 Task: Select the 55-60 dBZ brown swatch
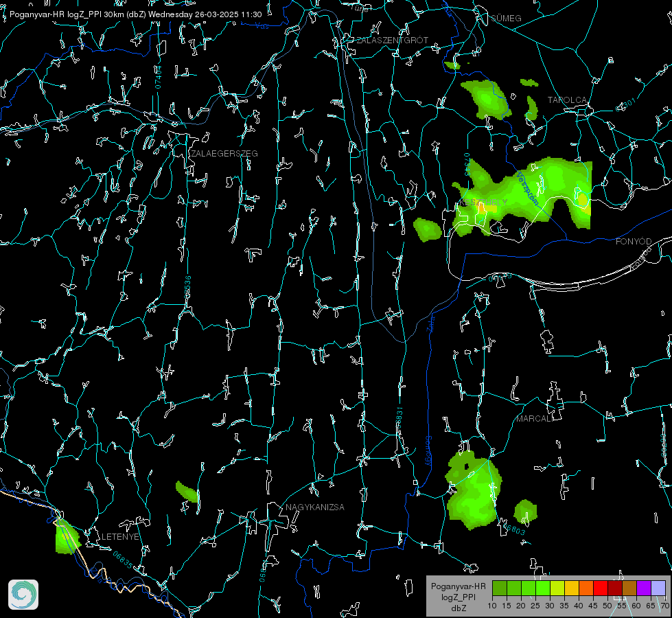[629, 588]
